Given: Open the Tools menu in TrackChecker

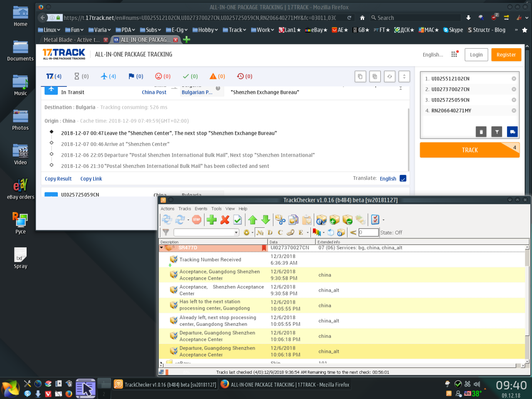Looking at the screenshot, I should 216,209.
